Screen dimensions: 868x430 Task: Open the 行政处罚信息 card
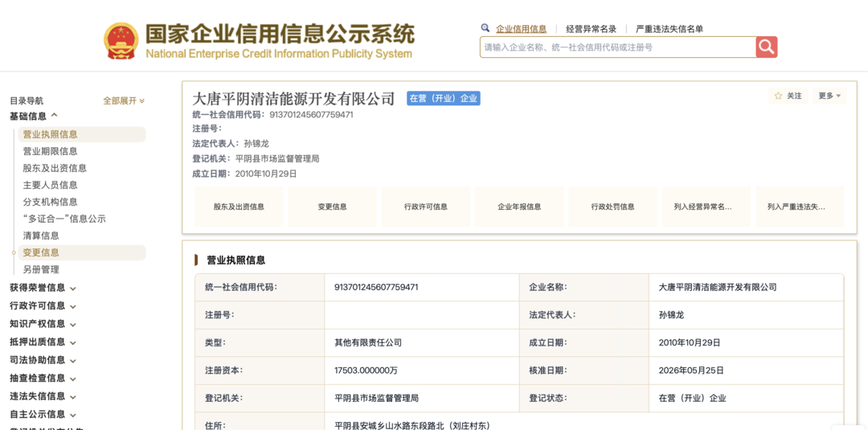612,207
